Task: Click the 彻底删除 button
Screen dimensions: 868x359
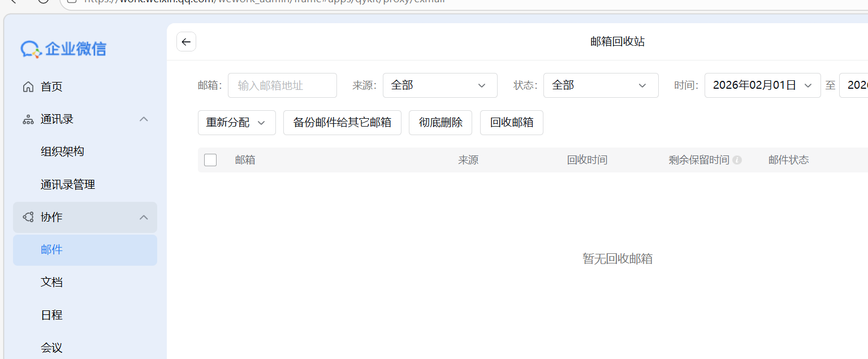Action: point(440,122)
